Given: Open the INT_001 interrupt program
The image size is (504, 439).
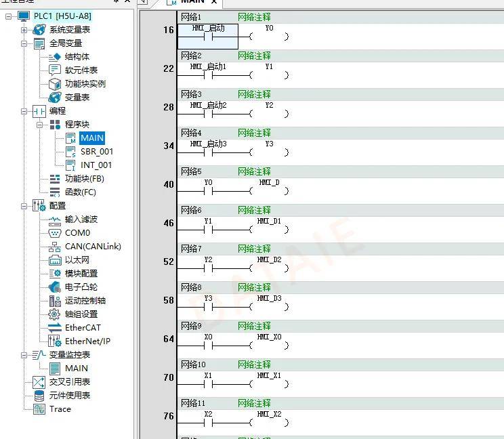Looking at the screenshot, I should (96, 165).
